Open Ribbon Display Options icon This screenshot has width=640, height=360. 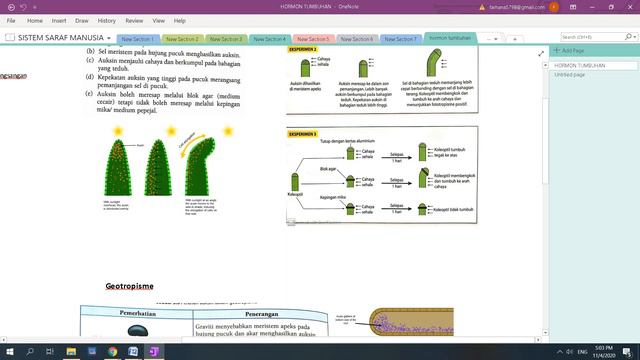click(x=573, y=7)
